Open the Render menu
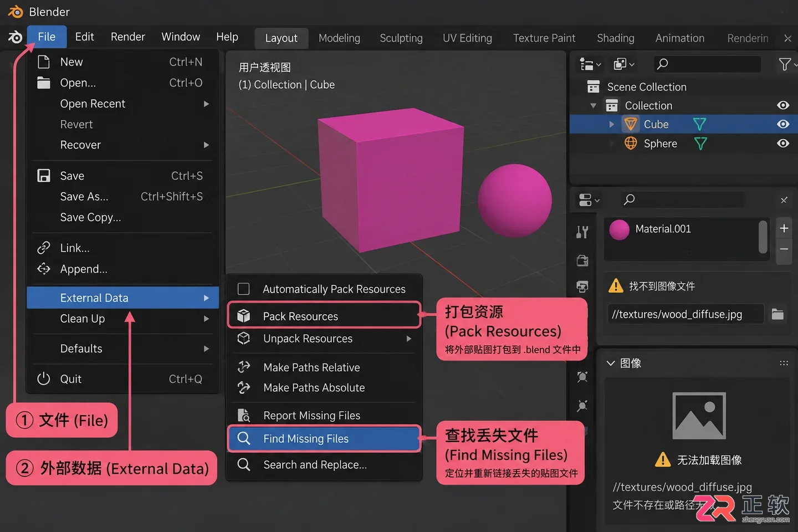798x532 pixels. pos(128,37)
